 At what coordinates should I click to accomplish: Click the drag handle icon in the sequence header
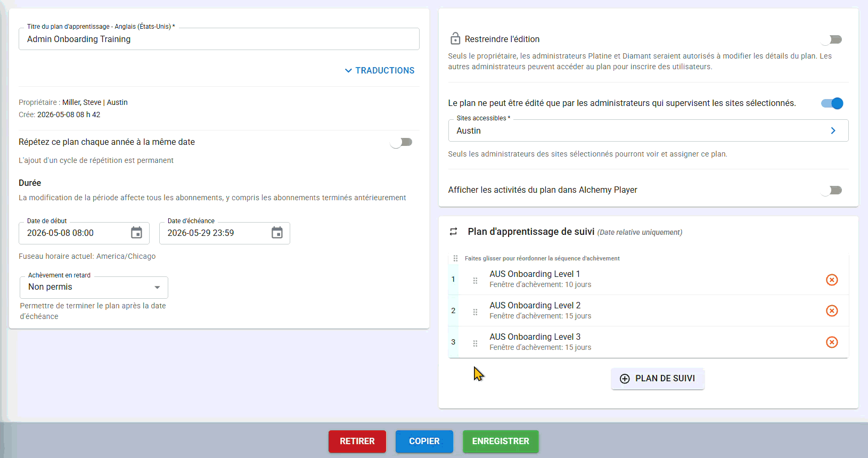(455, 258)
